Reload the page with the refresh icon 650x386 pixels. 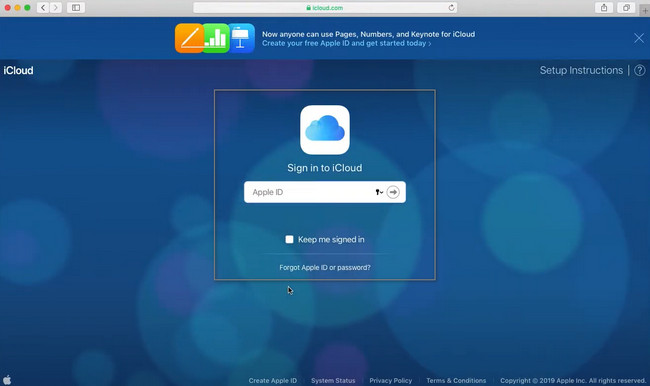(451, 7)
